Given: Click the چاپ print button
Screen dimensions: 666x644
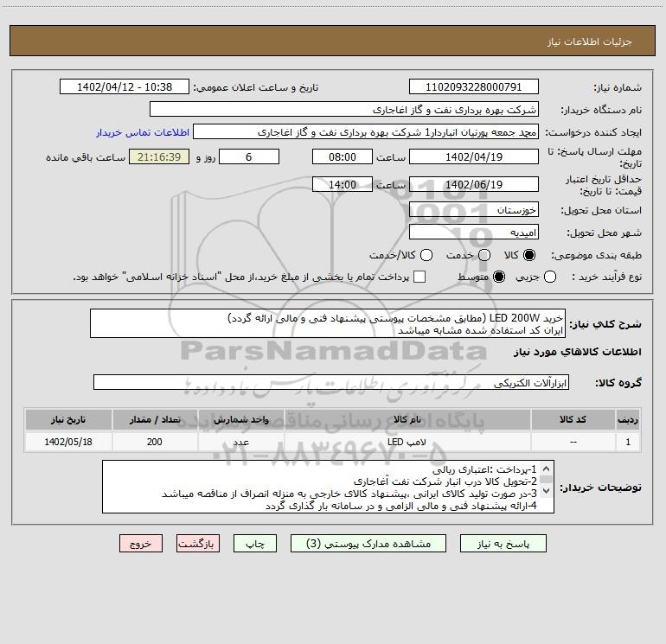Looking at the screenshot, I should (x=255, y=544).
